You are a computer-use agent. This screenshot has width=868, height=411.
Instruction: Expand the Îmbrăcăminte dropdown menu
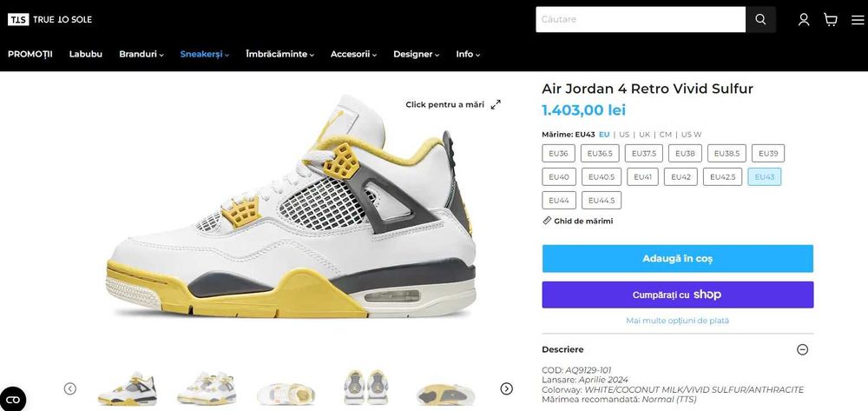pyautogui.click(x=280, y=54)
